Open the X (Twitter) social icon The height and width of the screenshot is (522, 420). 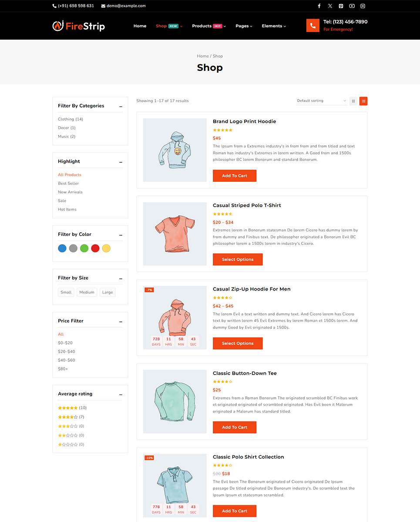click(330, 6)
